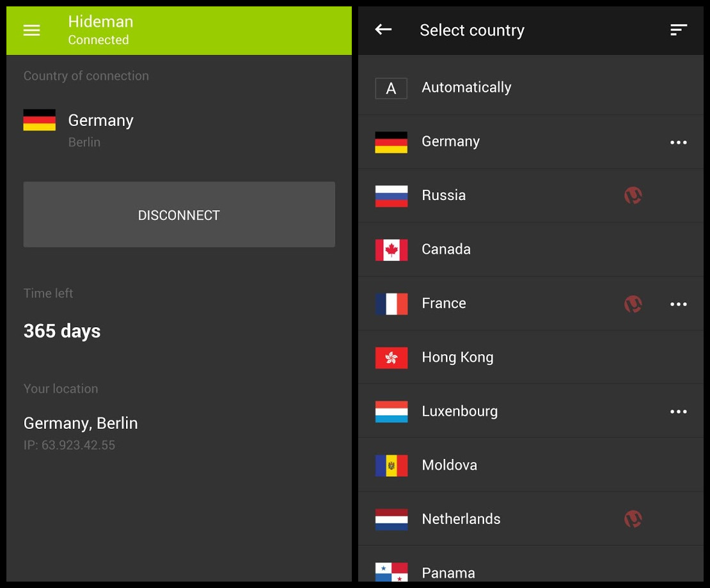Click the Germany country of connection name
The image size is (710, 588).
tap(100, 121)
